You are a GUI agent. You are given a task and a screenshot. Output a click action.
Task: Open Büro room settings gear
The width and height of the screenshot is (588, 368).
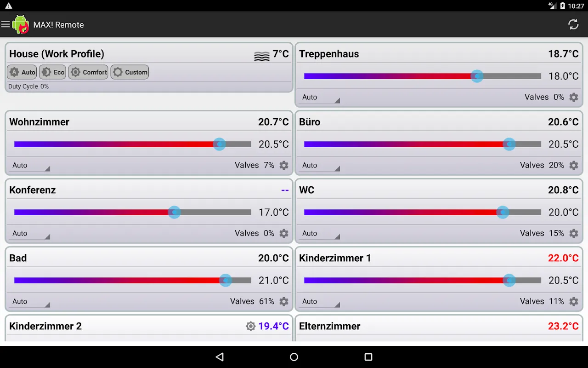click(x=574, y=165)
